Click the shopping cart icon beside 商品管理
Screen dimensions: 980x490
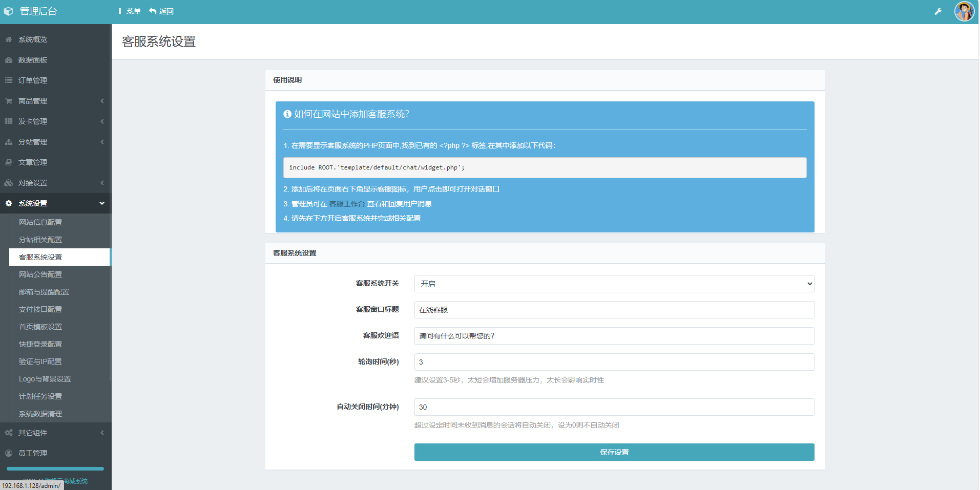coord(9,101)
